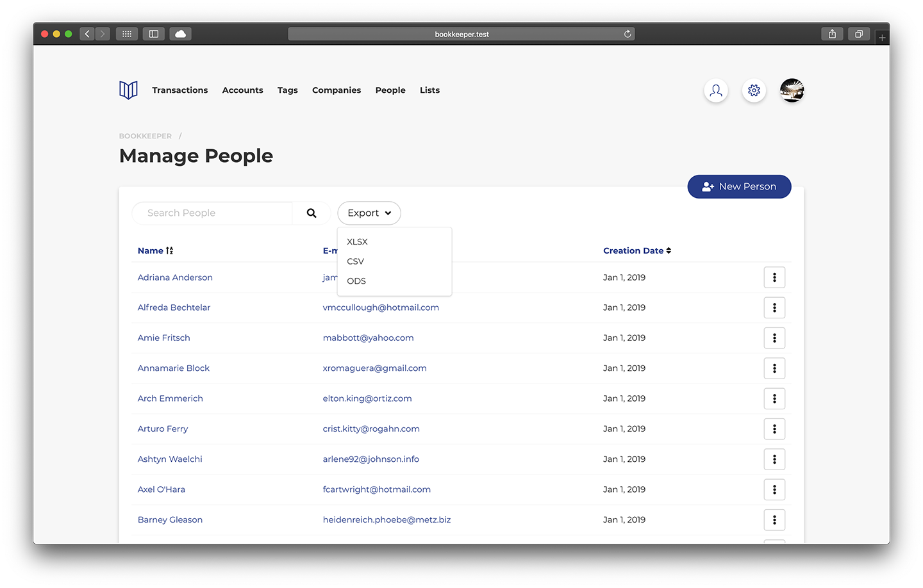Collapse the Export dropdown

pyautogui.click(x=369, y=213)
